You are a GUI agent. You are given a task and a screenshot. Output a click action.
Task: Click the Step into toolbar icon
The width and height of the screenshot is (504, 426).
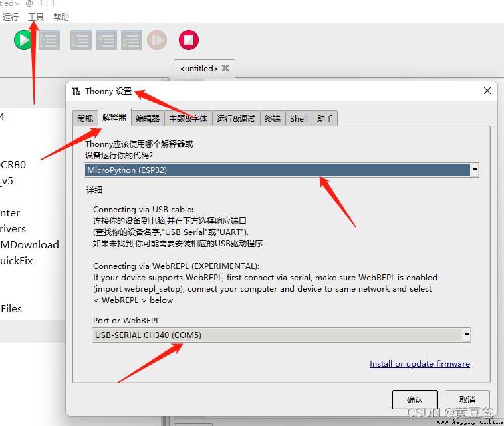click(x=106, y=40)
